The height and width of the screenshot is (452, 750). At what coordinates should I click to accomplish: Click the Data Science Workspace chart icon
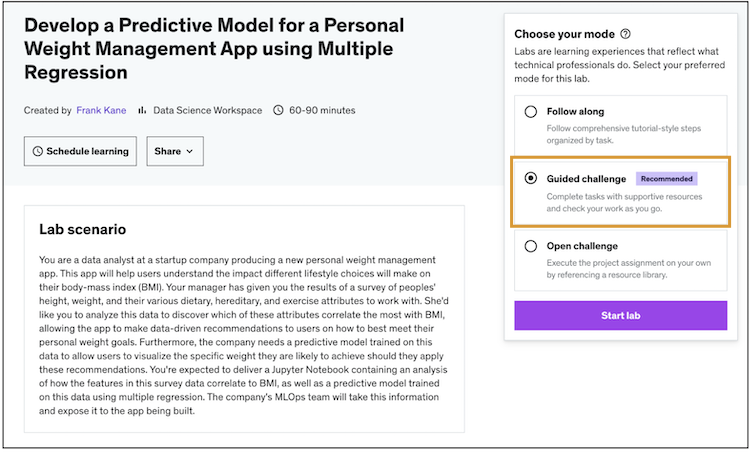(142, 110)
